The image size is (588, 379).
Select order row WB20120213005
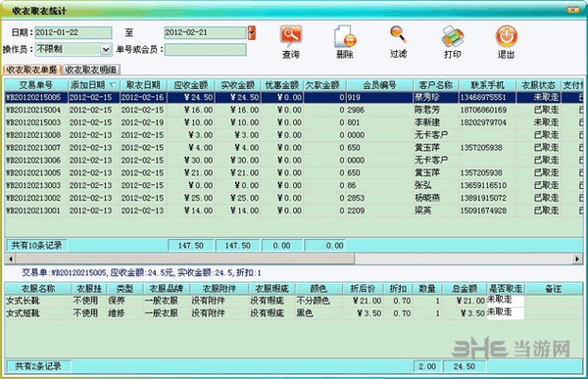(294, 172)
